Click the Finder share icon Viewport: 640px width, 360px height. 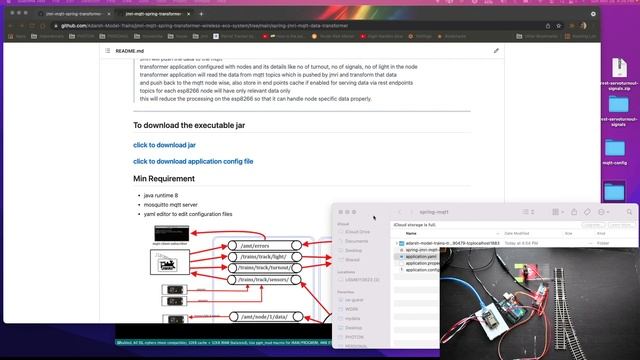574,212
